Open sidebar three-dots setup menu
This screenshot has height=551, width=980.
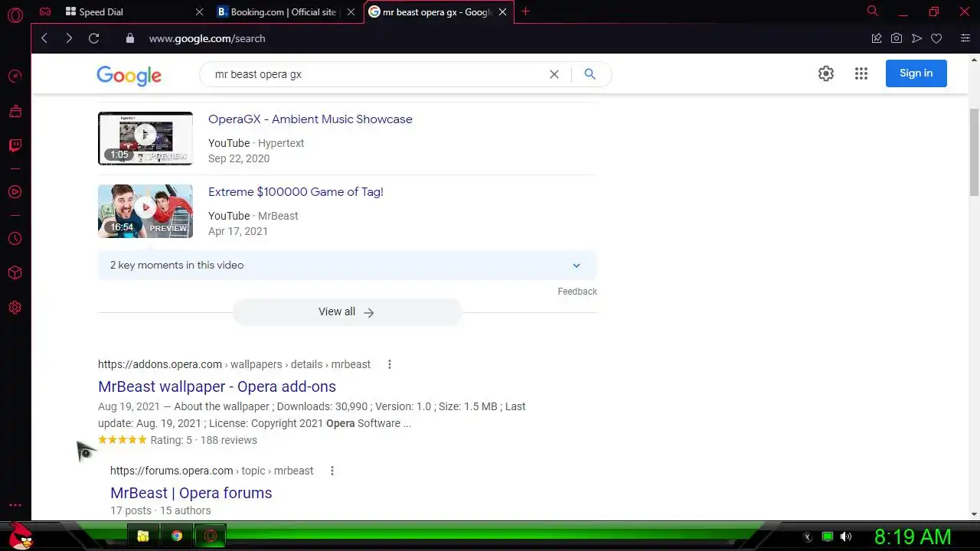[15, 505]
